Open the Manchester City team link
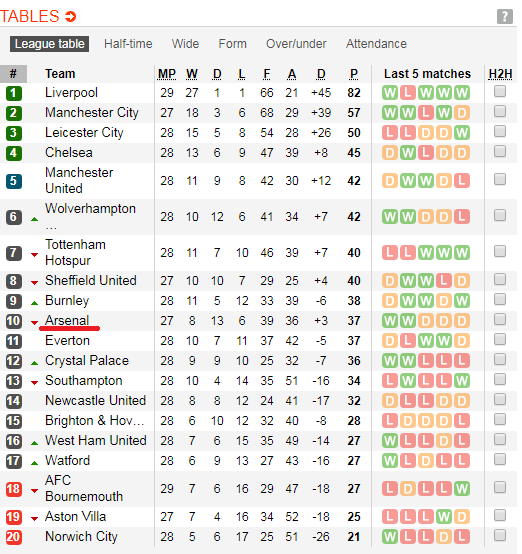The width and height of the screenshot is (522, 554). click(x=92, y=113)
